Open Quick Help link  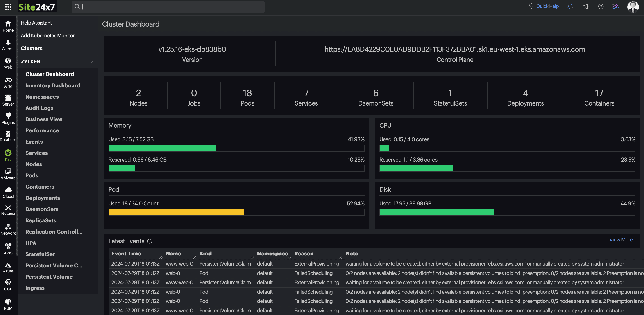click(x=547, y=6)
